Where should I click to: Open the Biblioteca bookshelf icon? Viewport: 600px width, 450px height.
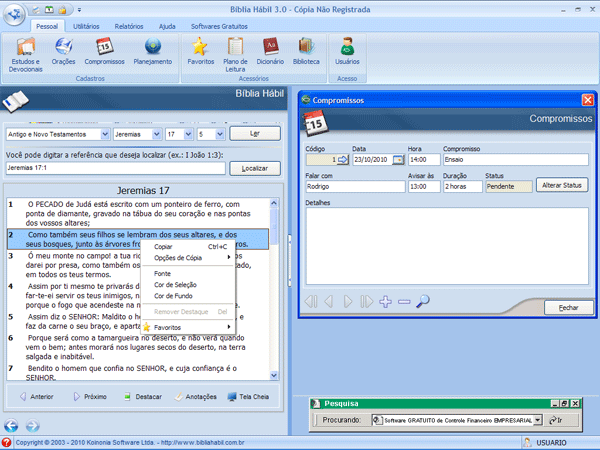(x=307, y=50)
